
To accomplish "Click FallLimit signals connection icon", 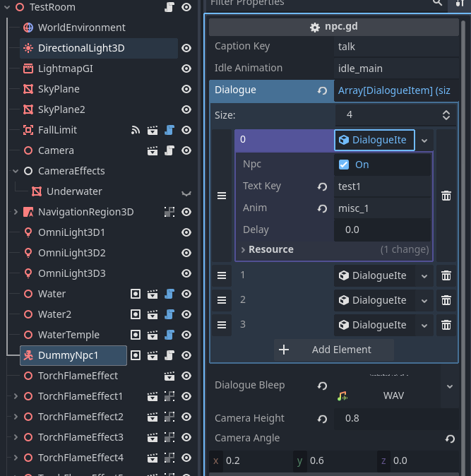I will tap(136, 130).
